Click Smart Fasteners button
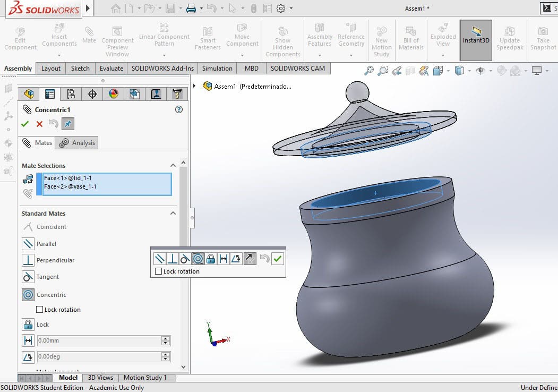This screenshot has height=392, width=558. coord(208,38)
